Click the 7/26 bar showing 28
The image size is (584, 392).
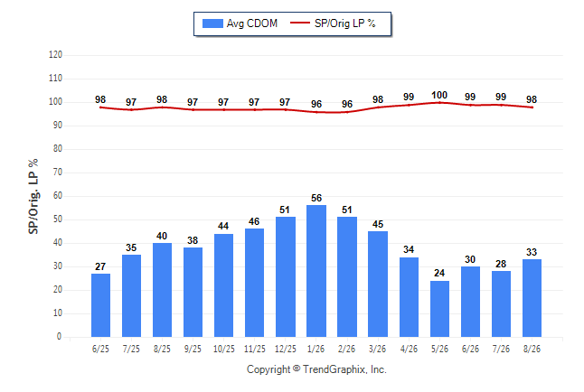tap(501, 304)
